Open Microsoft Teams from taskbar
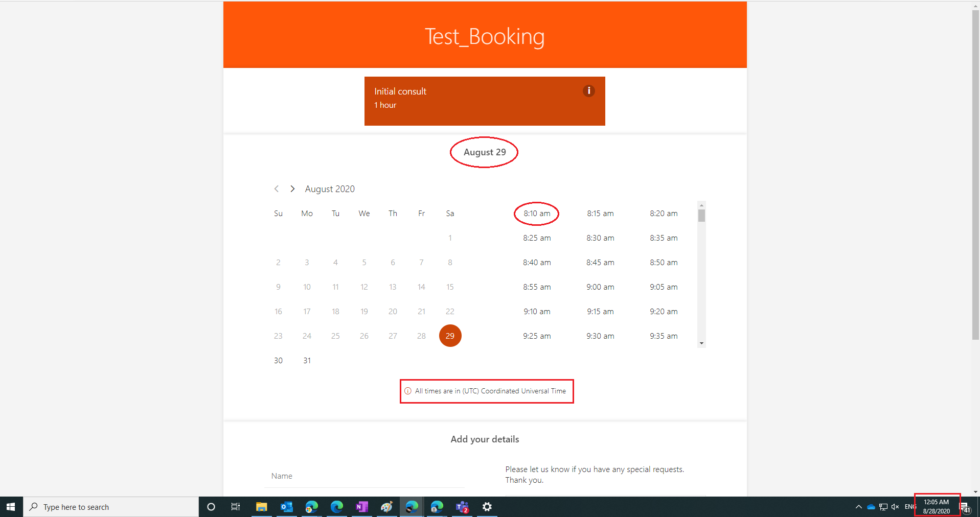 (x=462, y=507)
